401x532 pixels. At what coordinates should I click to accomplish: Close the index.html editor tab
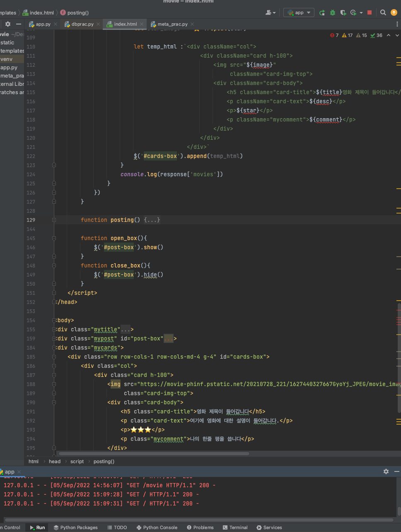[142, 24]
